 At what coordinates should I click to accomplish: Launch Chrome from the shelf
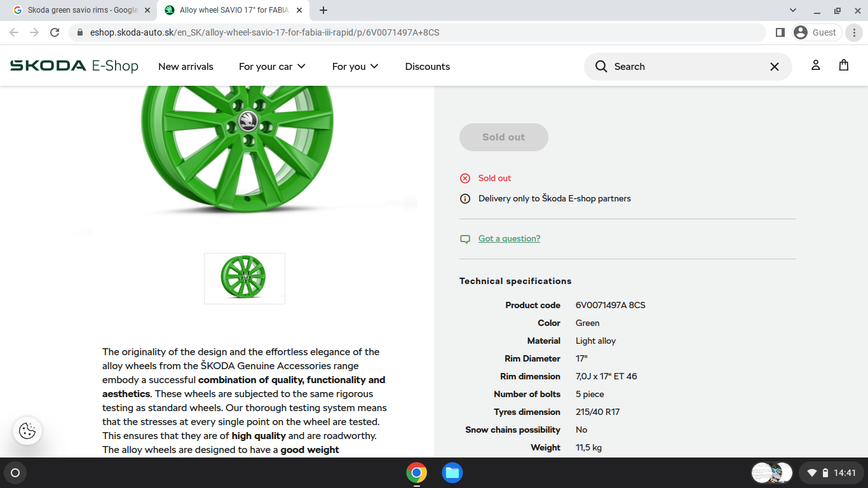417,473
